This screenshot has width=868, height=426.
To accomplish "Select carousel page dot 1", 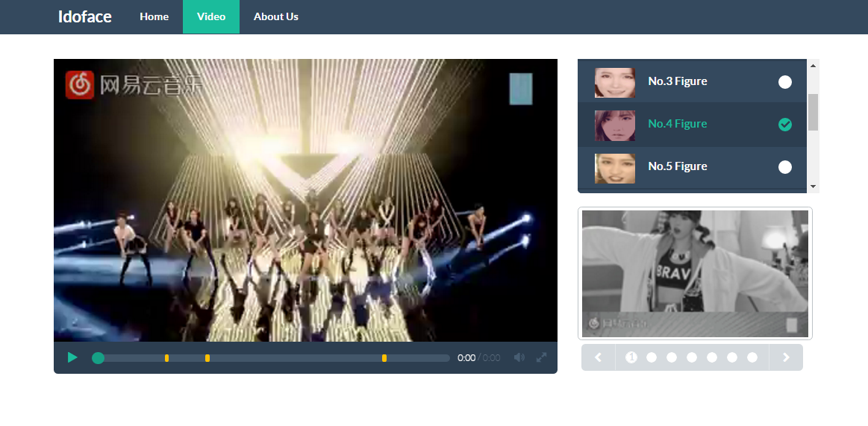I will pyautogui.click(x=631, y=357).
